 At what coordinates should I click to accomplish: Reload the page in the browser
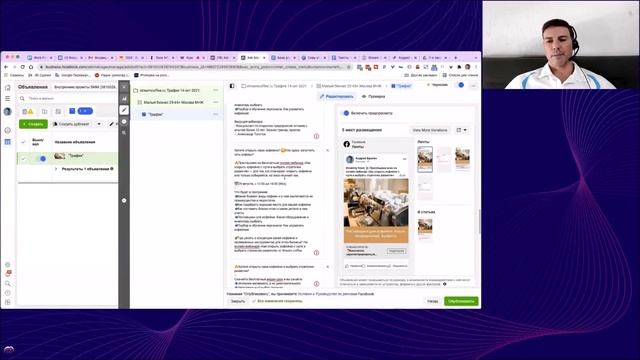click(x=23, y=67)
